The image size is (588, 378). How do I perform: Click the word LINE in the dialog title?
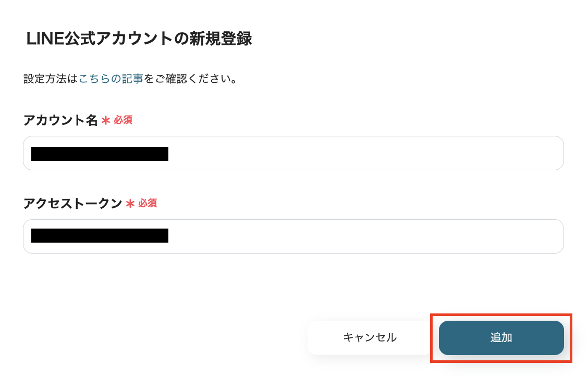tap(45, 39)
